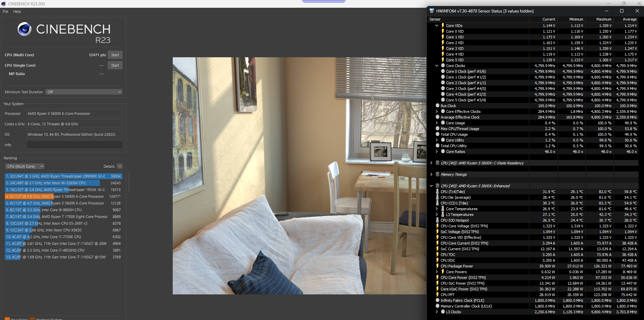Click the icon beside Total CPU Utility

(x=438, y=146)
